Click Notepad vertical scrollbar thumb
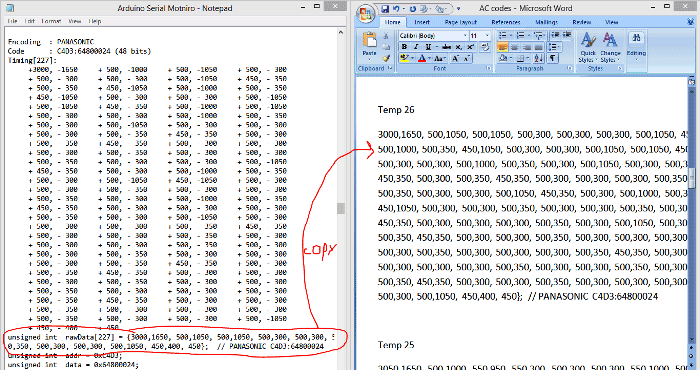 pos(341,208)
